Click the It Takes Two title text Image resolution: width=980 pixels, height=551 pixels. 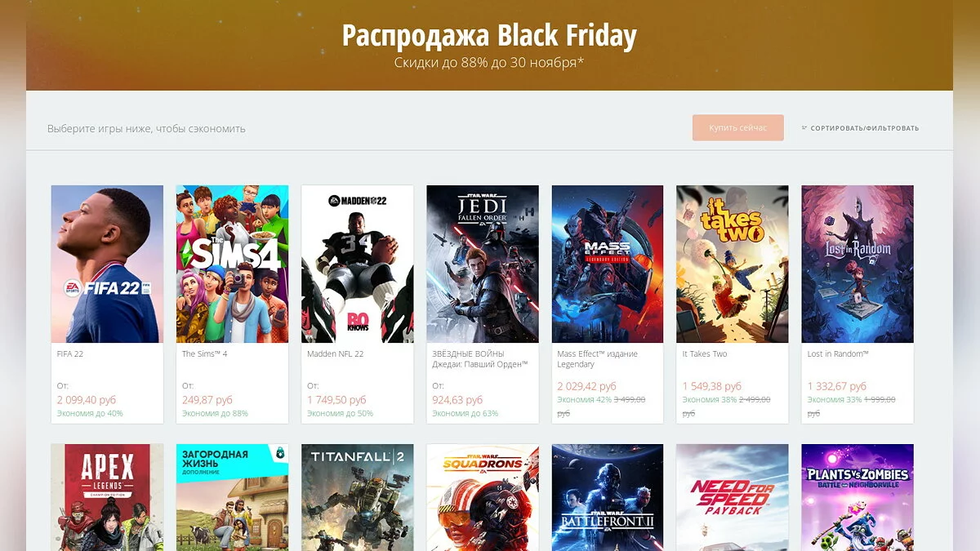pos(705,354)
